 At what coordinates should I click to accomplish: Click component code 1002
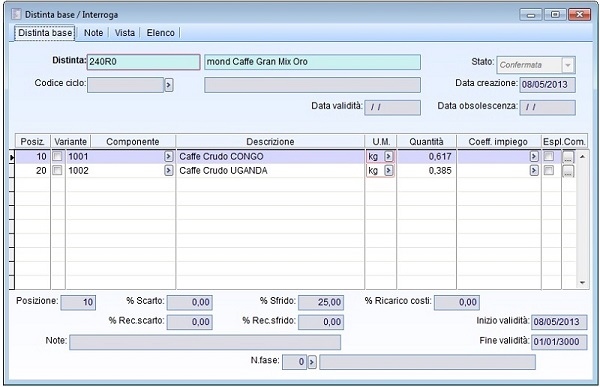pos(78,171)
